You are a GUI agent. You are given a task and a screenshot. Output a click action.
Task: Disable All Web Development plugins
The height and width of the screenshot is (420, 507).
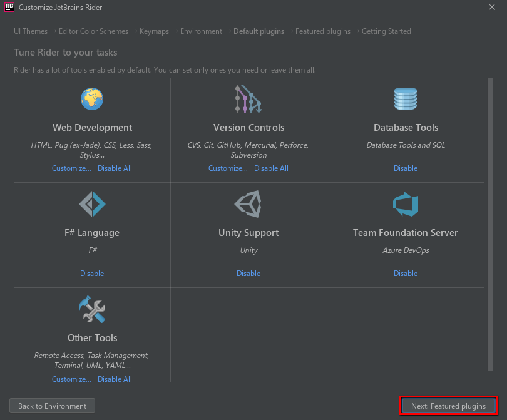(x=115, y=168)
